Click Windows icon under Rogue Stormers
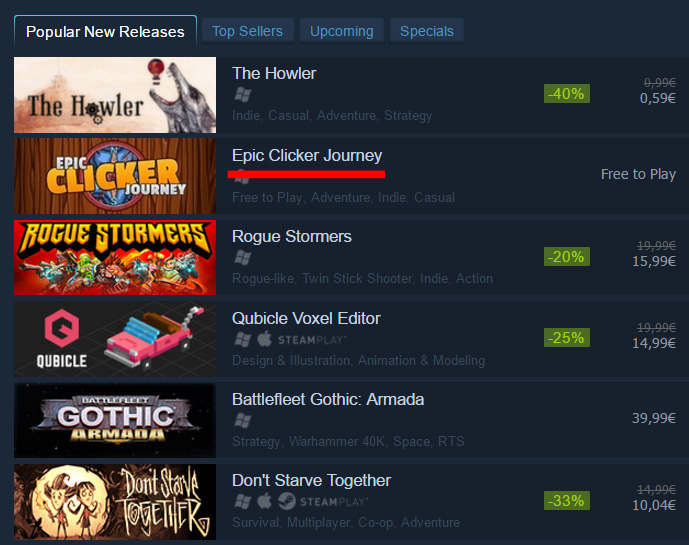The width and height of the screenshot is (689, 545). (x=243, y=258)
